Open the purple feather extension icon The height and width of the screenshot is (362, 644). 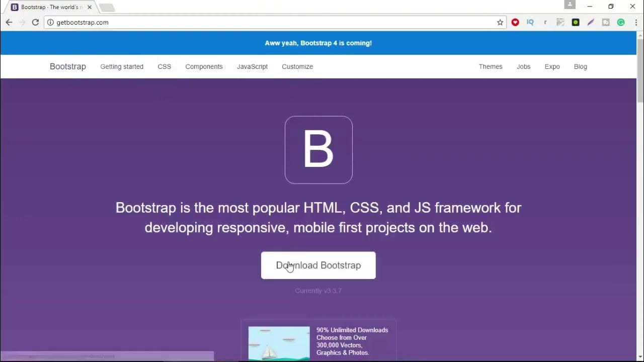point(591,22)
